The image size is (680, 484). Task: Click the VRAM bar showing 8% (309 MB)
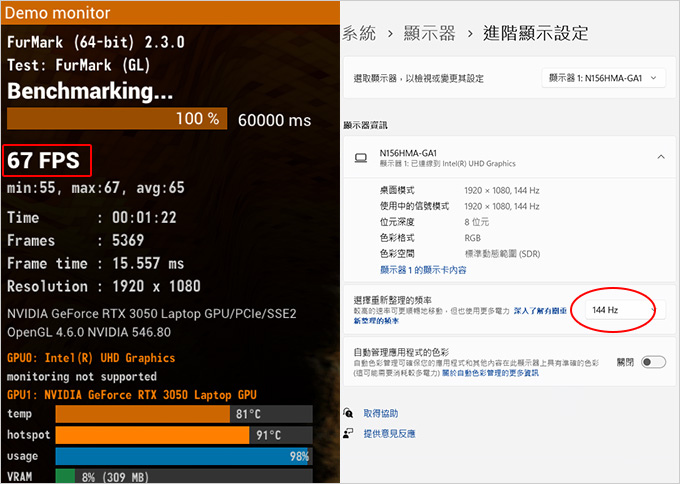(x=184, y=476)
